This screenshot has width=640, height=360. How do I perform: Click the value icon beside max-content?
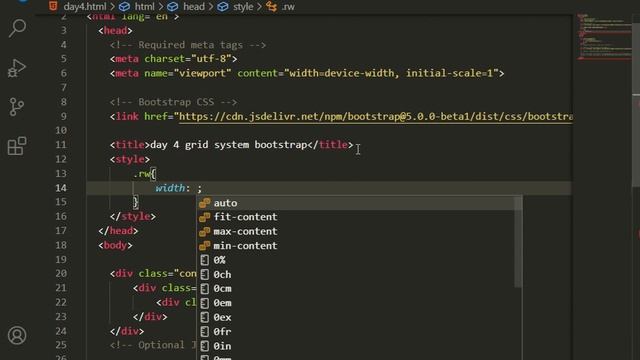coord(204,231)
